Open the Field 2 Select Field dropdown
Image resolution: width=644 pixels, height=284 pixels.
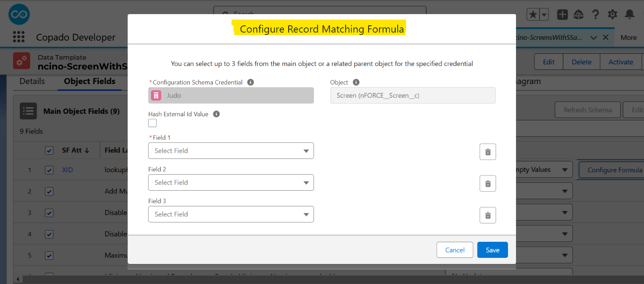pos(231,183)
